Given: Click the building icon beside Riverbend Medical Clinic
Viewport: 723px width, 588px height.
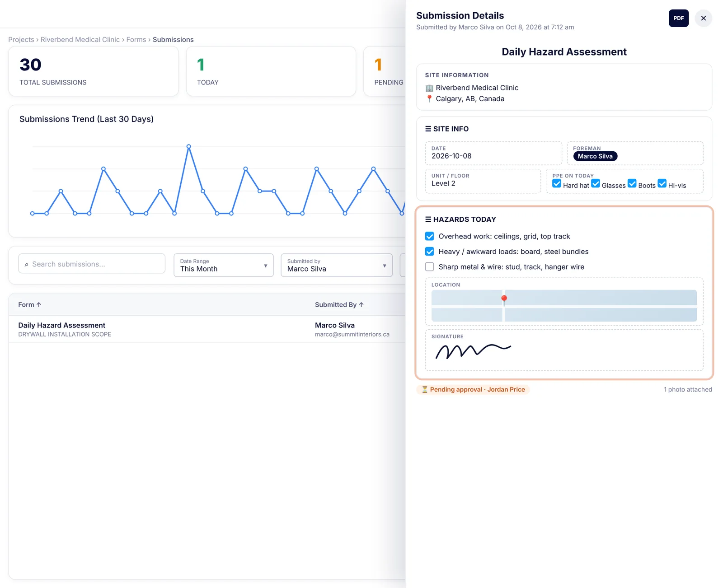Looking at the screenshot, I should [x=429, y=88].
